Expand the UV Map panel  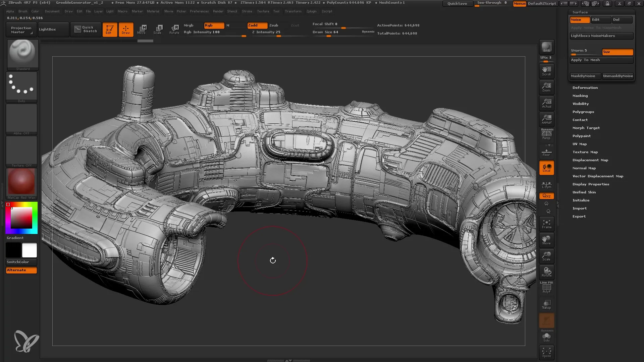click(x=579, y=144)
